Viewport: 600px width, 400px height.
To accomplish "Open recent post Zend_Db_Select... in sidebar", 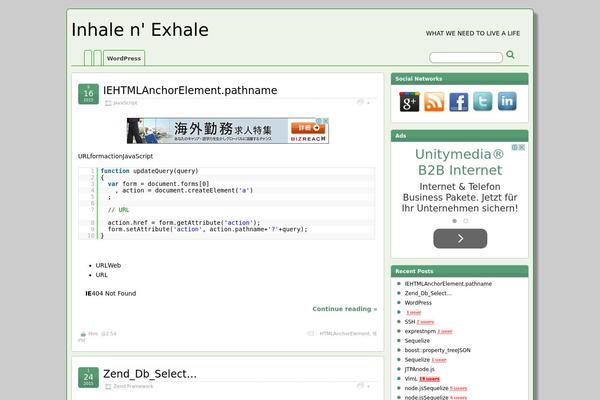I will pos(428,293).
